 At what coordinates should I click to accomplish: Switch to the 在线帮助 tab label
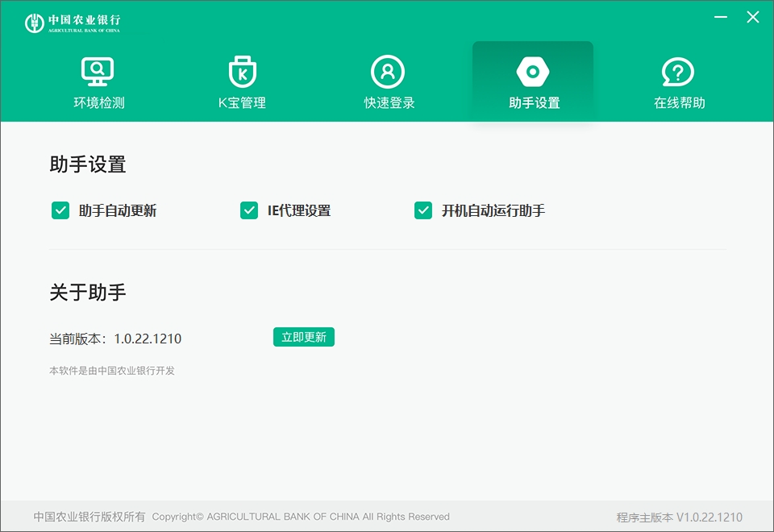679,102
